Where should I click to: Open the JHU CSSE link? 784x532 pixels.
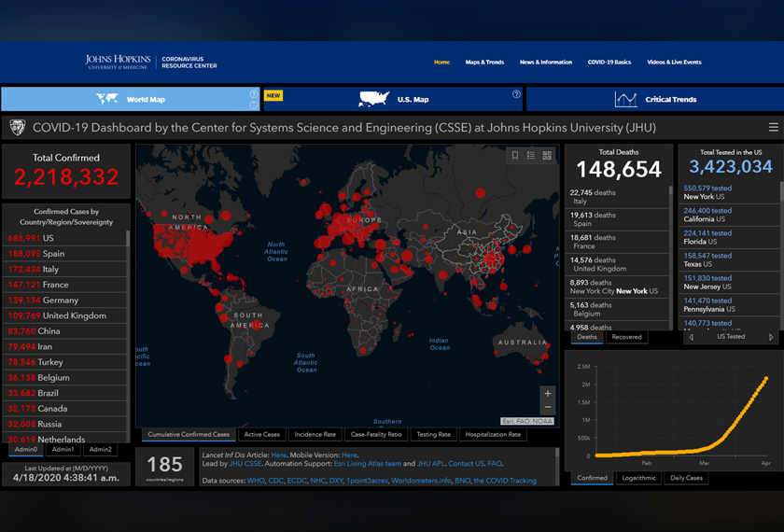(x=245, y=464)
